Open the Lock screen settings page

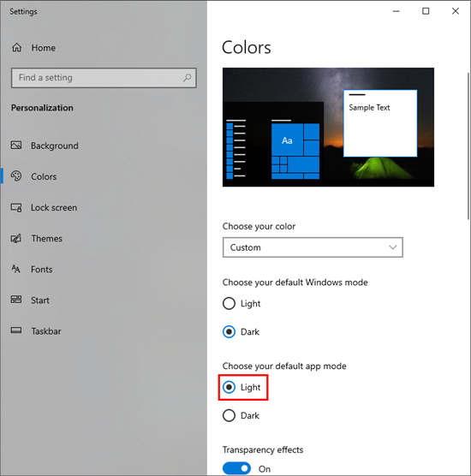(54, 208)
